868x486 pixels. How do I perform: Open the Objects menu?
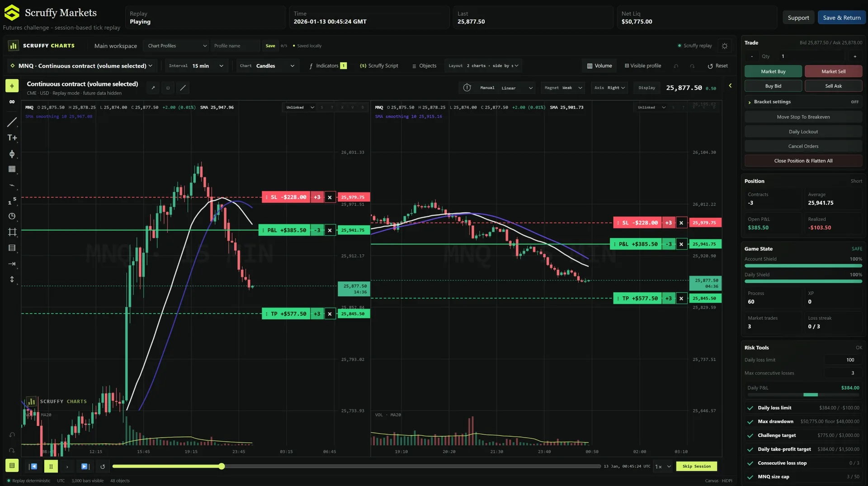click(424, 66)
